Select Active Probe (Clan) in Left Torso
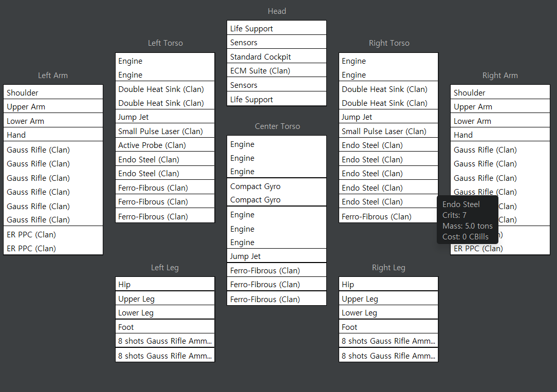The image size is (557, 392). click(x=165, y=145)
